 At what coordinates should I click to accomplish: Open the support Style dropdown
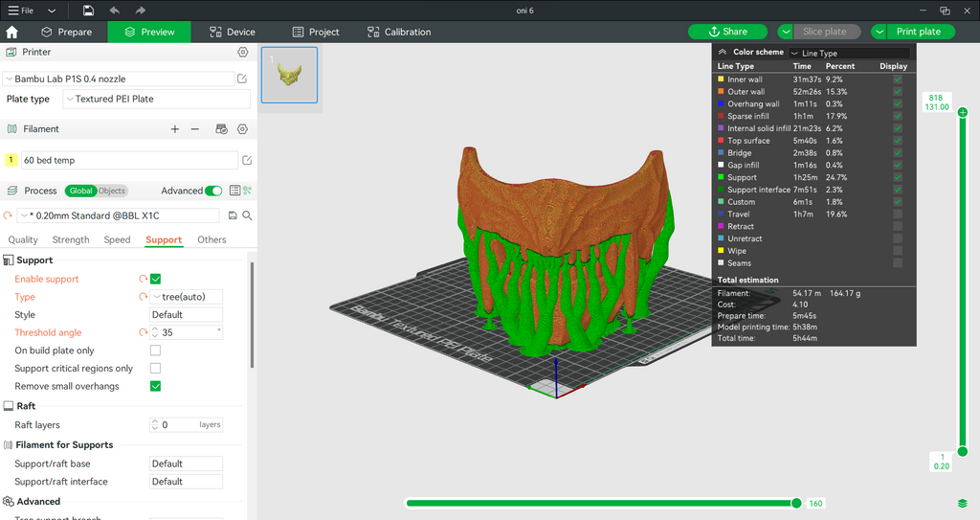[187, 315]
